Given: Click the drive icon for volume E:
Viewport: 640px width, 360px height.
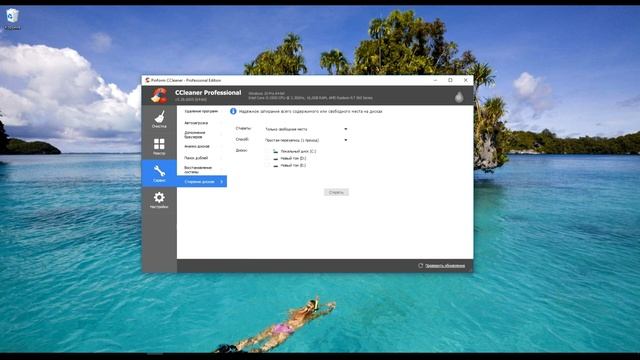Looking at the screenshot, I should (x=276, y=165).
